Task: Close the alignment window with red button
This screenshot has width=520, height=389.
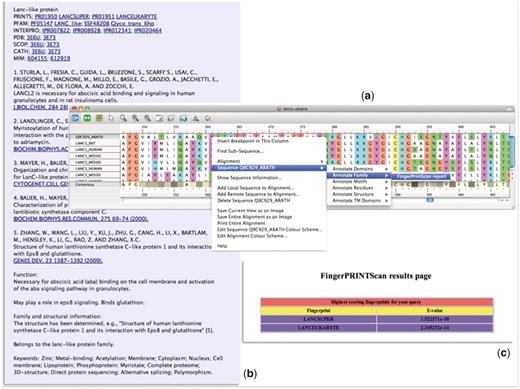Action: [x=74, y=109]
